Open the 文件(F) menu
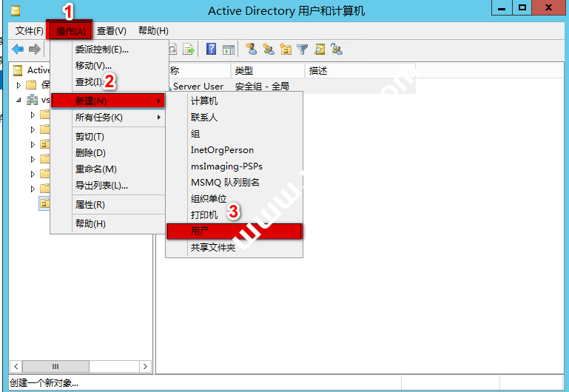The image size is (569, 392). point(30,31)
